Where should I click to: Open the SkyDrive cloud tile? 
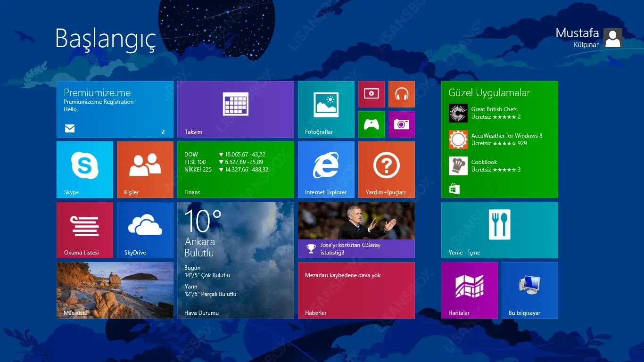pyautogui.click(x=145, y=230)
